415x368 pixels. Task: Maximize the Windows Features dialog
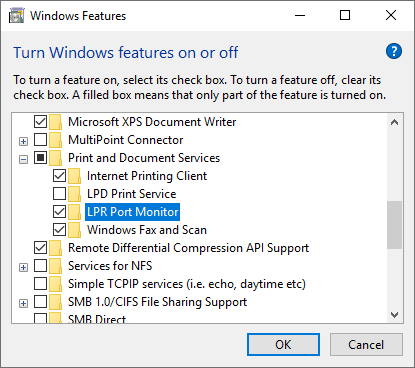pyautogui.click(x=345, y=15)
